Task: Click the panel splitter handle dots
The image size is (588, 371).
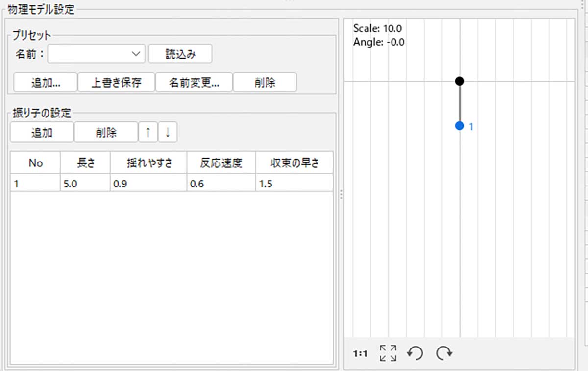Action: 341,195
